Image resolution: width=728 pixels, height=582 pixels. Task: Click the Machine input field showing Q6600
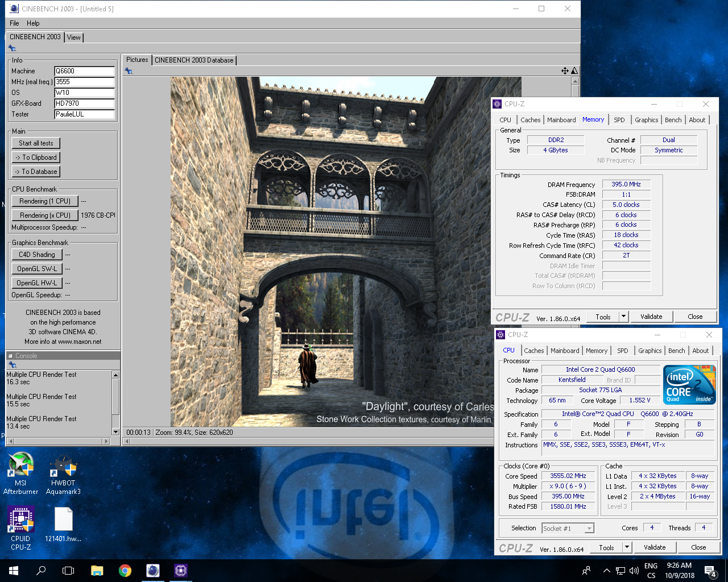pos(85,71)
